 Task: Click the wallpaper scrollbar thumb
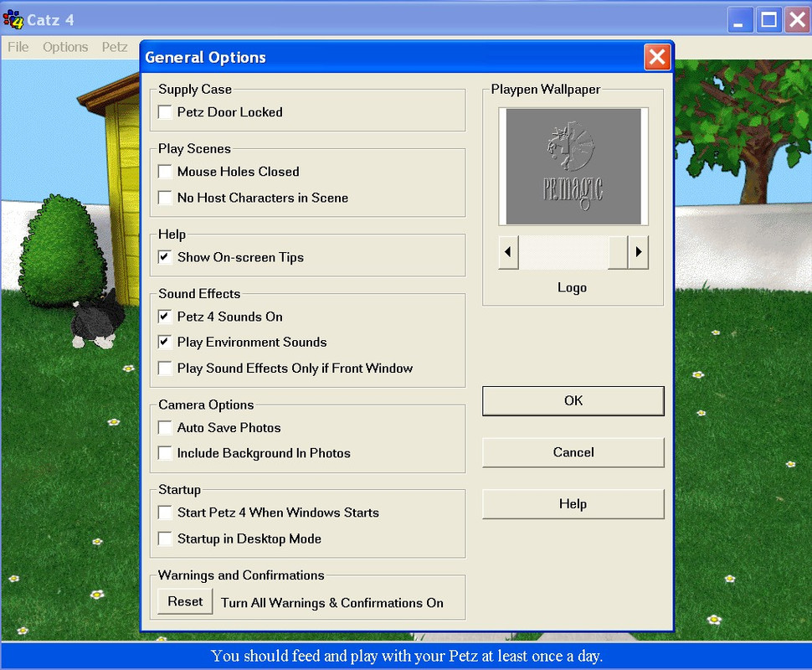(618, 252)
